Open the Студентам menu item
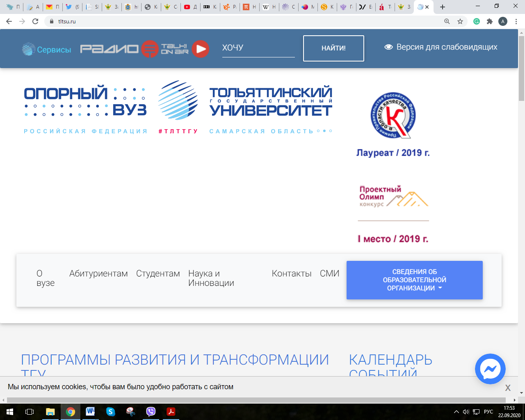This screenshot has width=525, height=420. click(158, 274)
